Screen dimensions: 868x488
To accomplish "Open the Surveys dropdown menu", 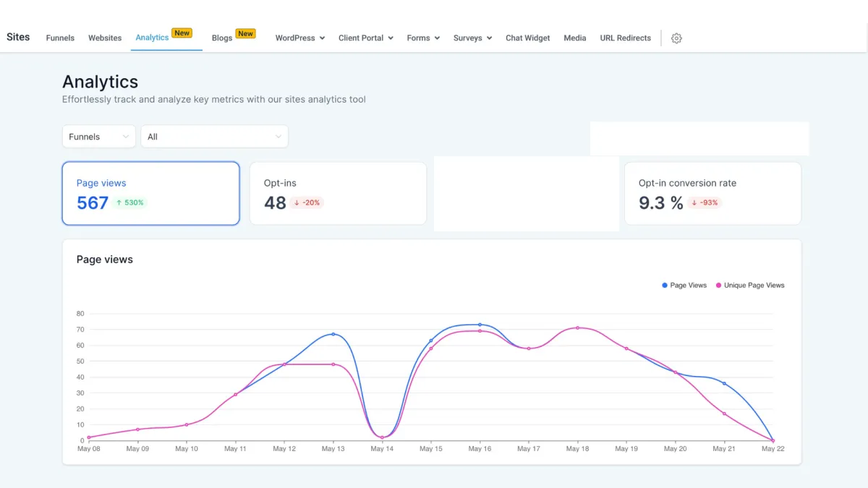I will 472,38.
